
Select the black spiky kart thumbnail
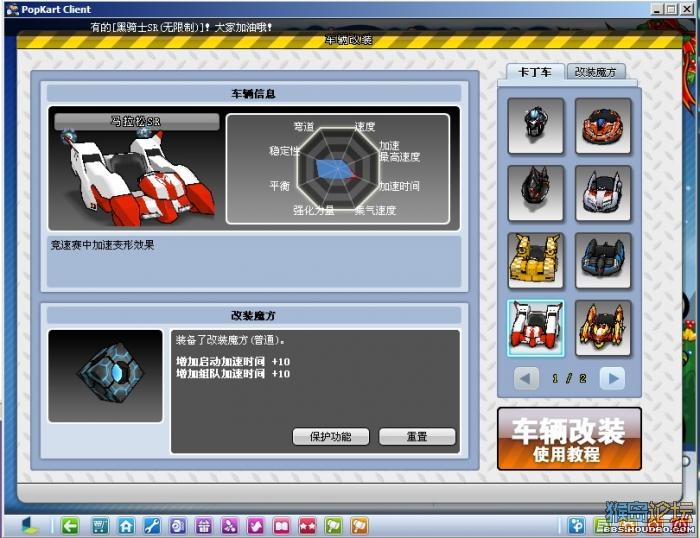pos(536,193)
